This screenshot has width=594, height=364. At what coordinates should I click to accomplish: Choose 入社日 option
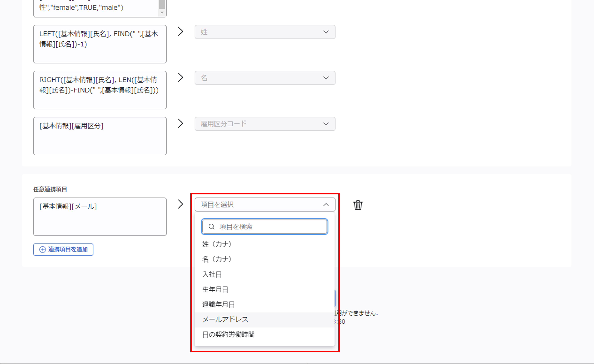[x=264, y=274]
